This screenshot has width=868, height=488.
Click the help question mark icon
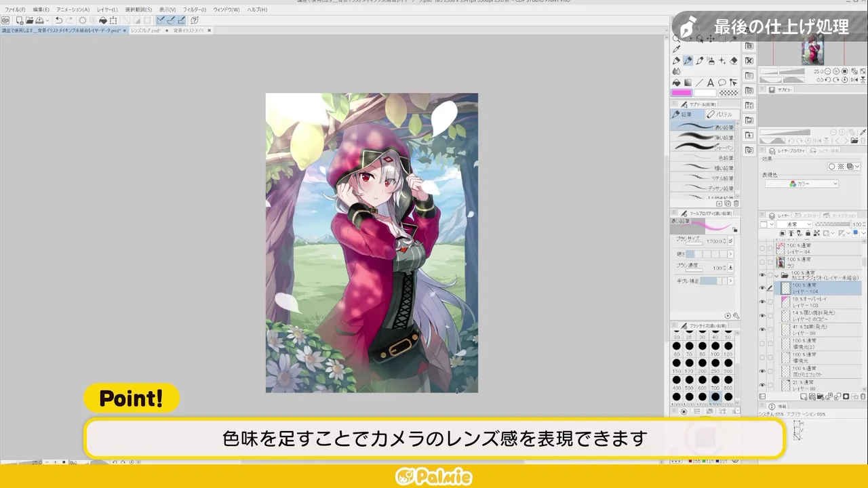[x=195, y=20]
